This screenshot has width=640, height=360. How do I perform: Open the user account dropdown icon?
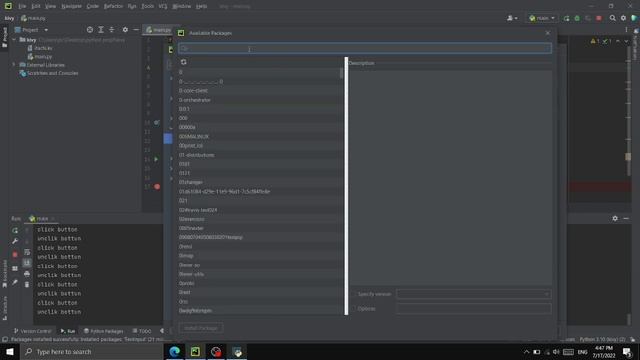click(x=512, y=18)
